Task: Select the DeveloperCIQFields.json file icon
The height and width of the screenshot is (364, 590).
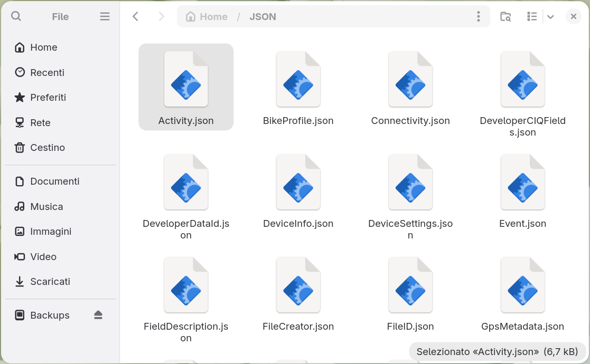Action: click(522, 79)
